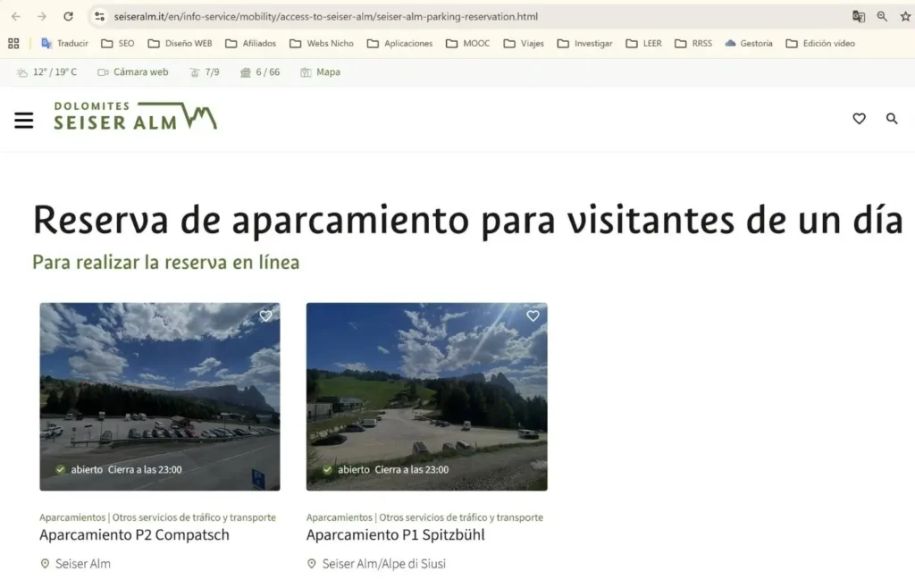Reload the page with browser refresh icon
The height and width of the screenshot is (588, 915).
coord(68,16)
